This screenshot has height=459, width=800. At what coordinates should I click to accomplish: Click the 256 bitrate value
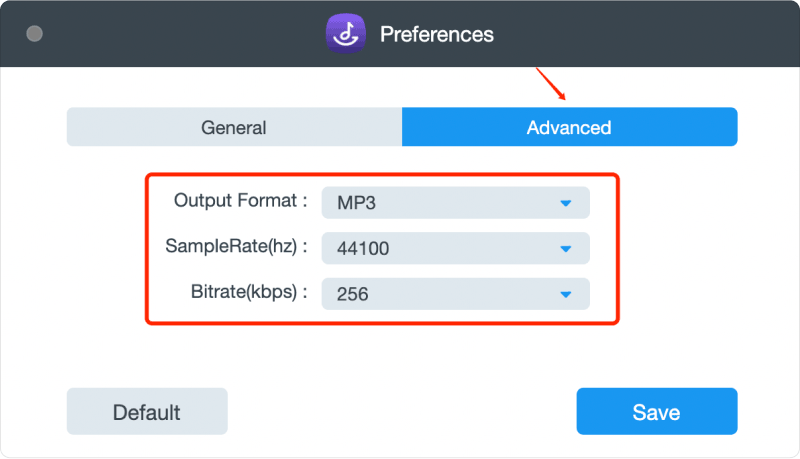point(353,294)
